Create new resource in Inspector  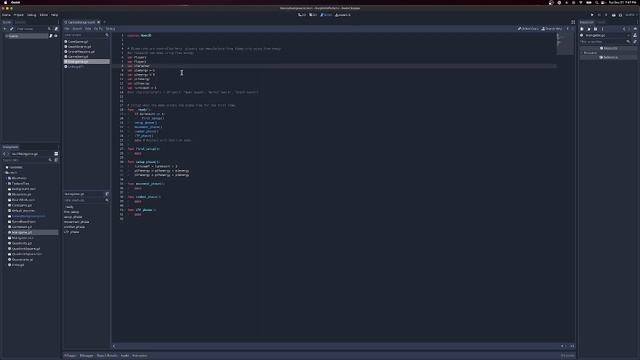coord(582,29)
